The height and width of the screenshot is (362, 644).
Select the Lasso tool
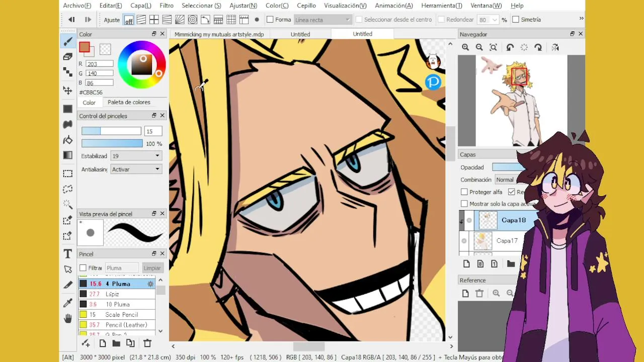click(x=68, y=189)
